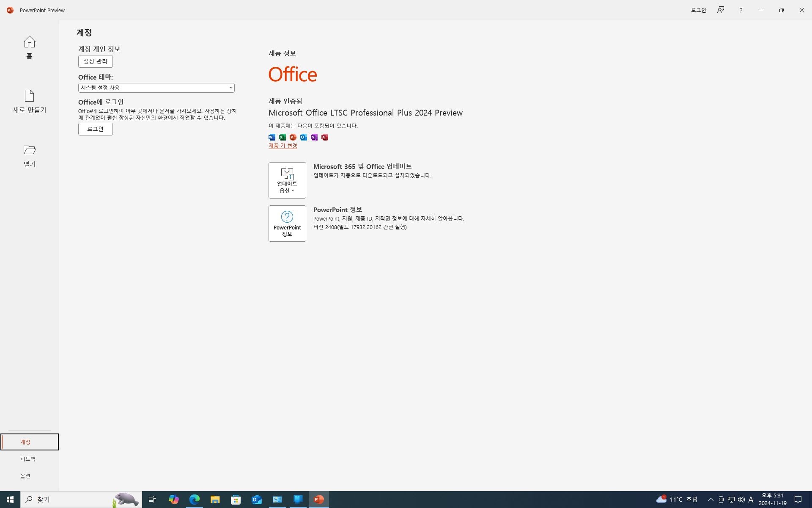Click the 설정 관리 button
The width and height of the screenshot is (812, 508).
(95, 61)
